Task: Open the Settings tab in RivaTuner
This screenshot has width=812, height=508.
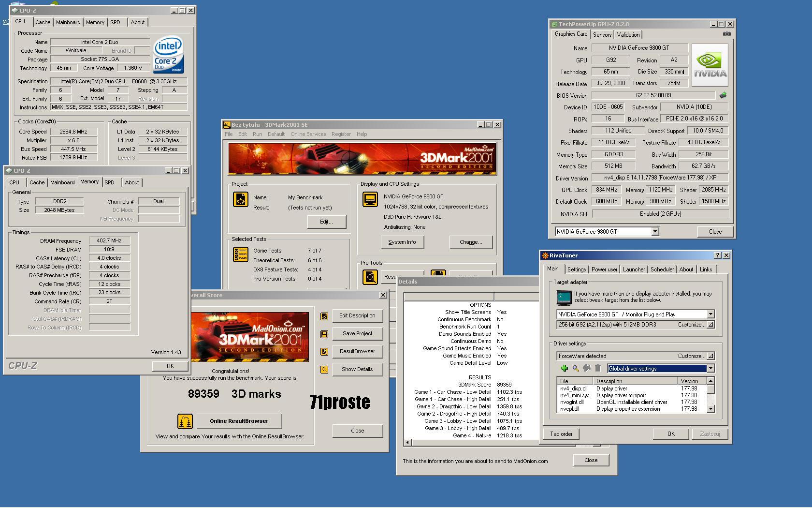Action: (576, 269)
